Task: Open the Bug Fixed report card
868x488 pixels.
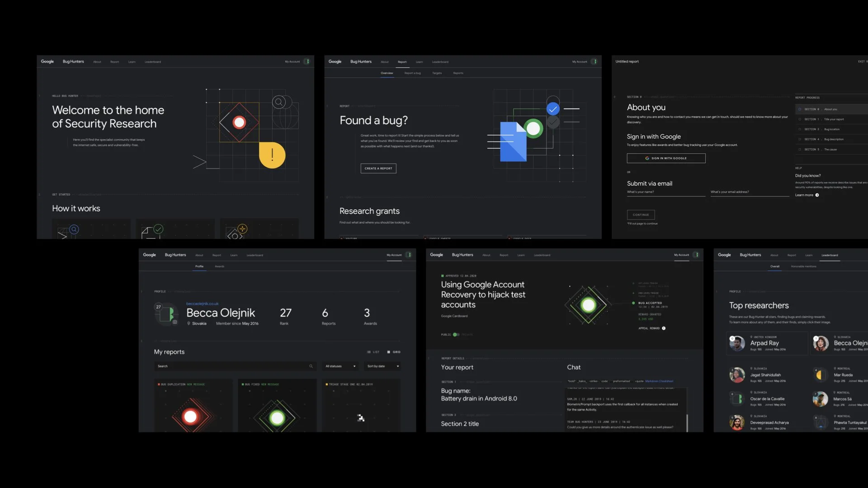Action: pos(277,405)
